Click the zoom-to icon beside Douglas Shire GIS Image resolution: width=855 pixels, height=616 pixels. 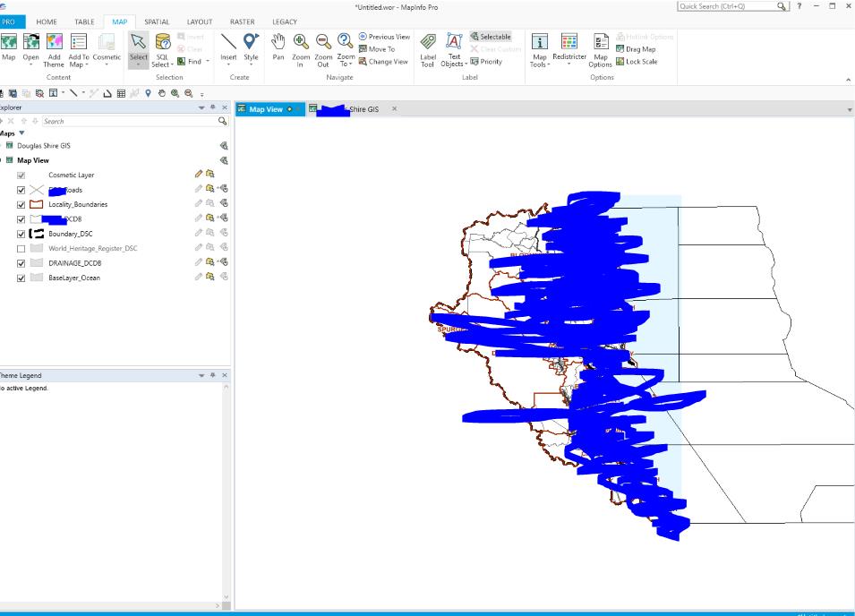tap(224, 146)
